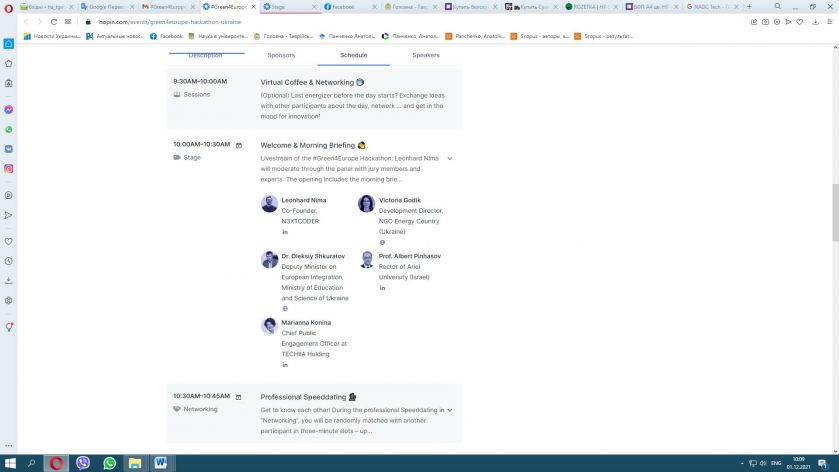
Task: Reload the hopin page
Action: point(54,22)
